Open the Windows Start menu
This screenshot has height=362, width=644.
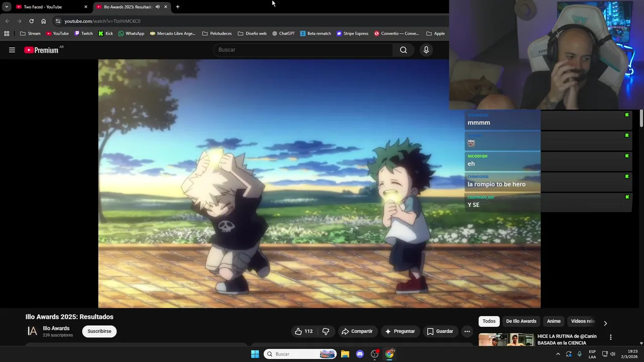[255, 354]
